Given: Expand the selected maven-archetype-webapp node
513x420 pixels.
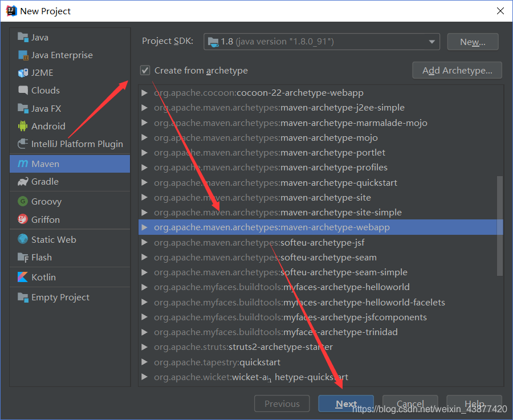Looking at the screenshot, I should pyautogui.click(x=144, y=227).
